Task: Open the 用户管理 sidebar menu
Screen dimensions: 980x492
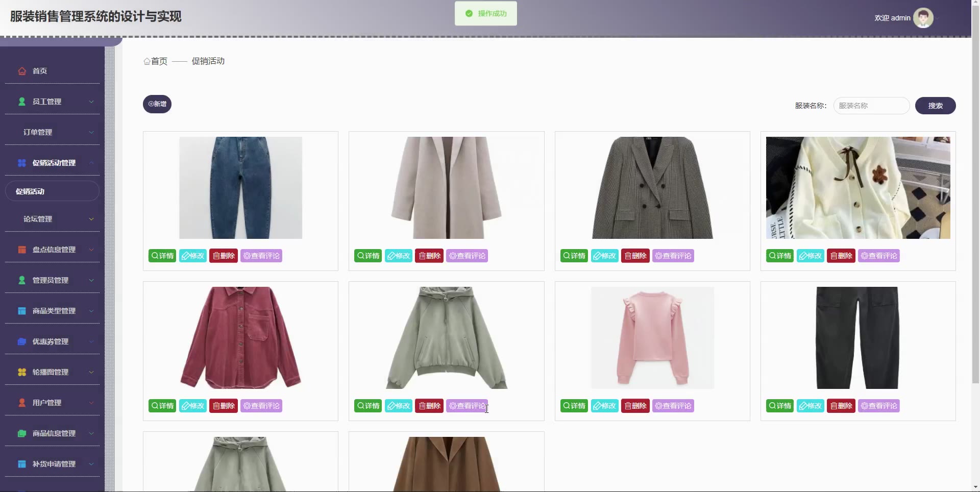Action: click(x=52, y=403)
